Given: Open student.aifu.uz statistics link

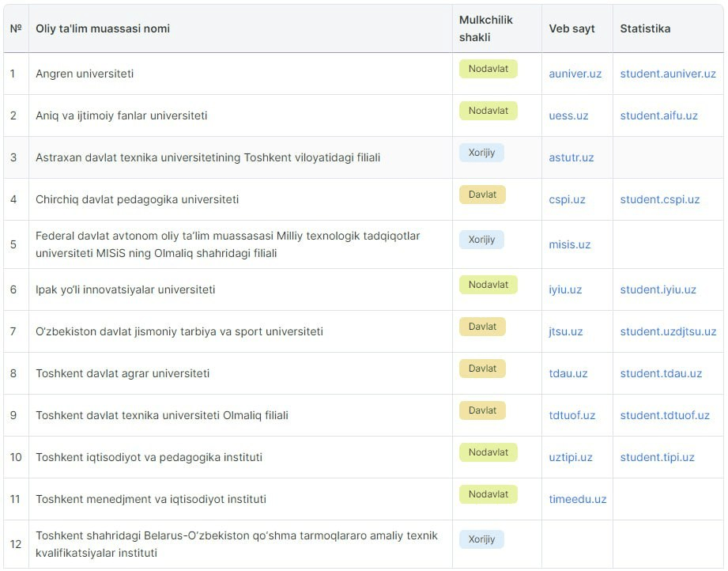Looking at the screenshot, I should 658,115.
